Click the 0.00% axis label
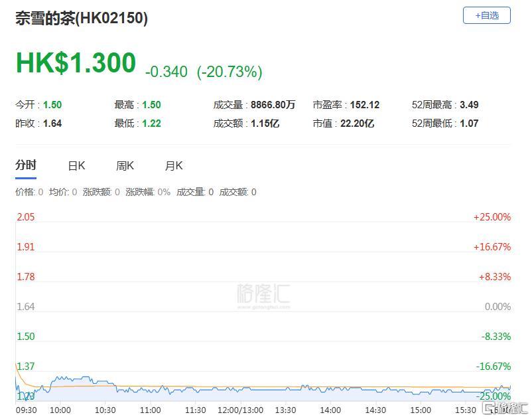Screen dimensions: 532x419 pos(498,307)
